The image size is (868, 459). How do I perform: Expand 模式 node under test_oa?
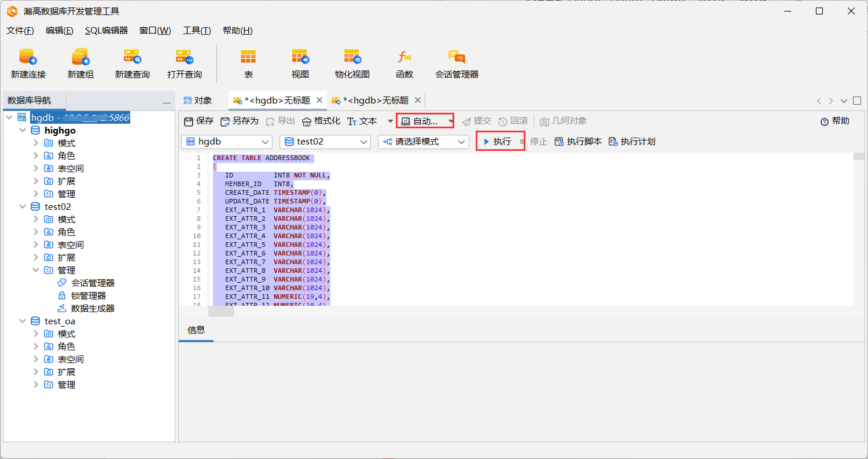[x=36, y=334]
